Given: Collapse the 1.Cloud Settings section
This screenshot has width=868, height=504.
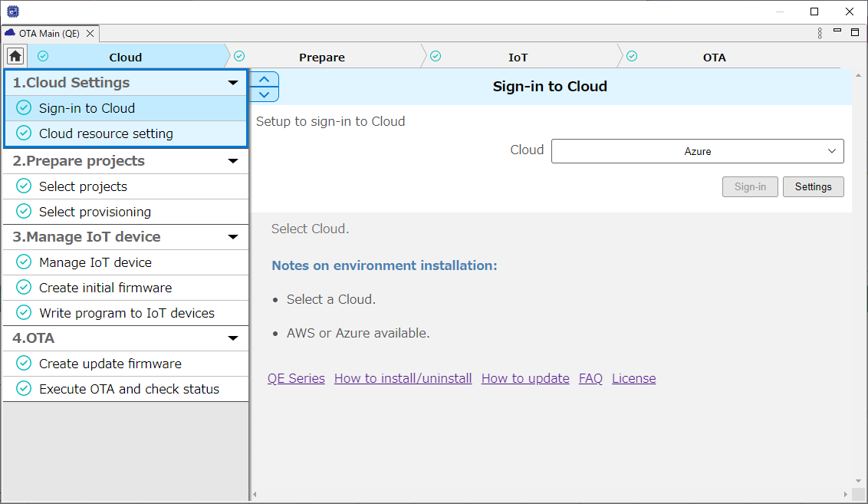Looking at the screenshot, I should pos(233,83).
